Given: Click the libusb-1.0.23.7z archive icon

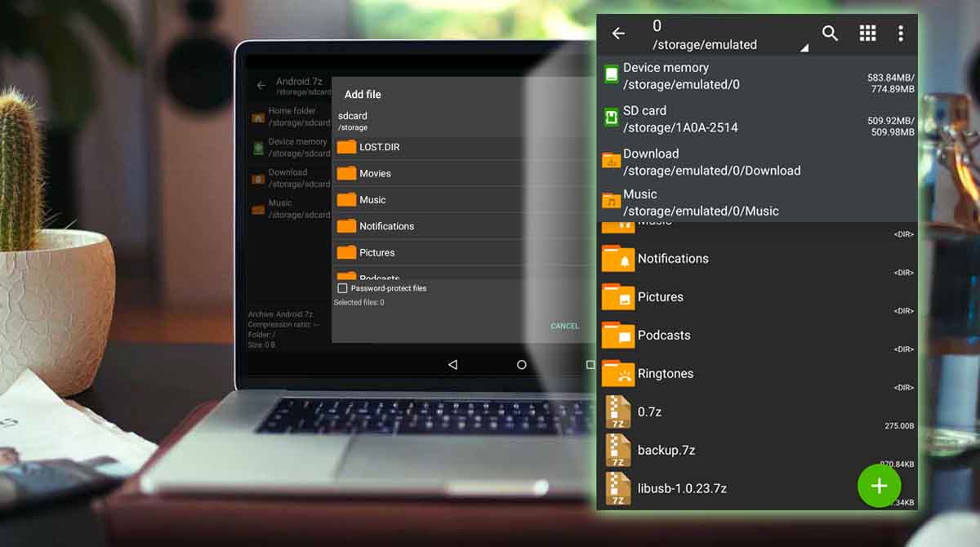Looking at the screenshot, I should pos(618,489).
